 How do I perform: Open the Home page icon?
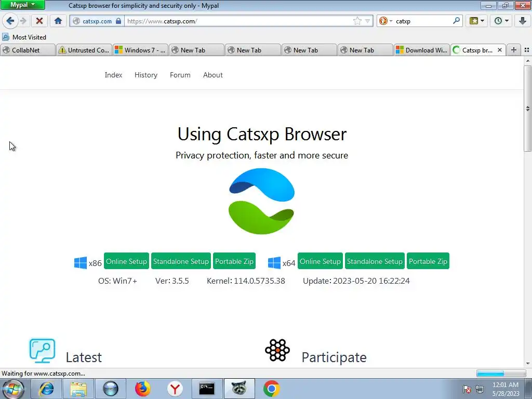coord(58,21)
